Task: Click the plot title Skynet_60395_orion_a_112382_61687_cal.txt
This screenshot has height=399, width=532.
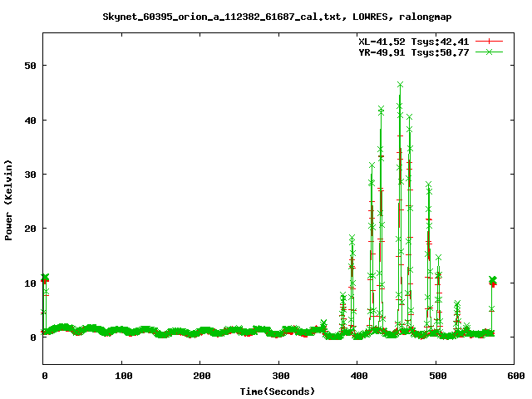Action: pyautogui.click(x=225, y=17)
